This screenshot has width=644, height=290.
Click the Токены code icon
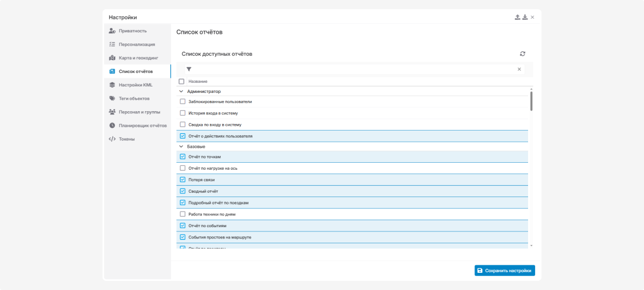[112, 139]
